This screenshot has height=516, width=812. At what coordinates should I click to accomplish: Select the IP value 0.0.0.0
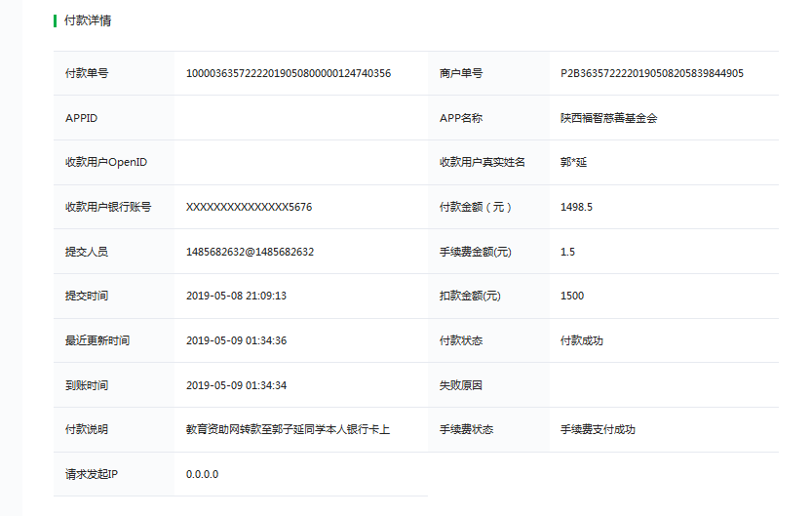tap(202, 475)
